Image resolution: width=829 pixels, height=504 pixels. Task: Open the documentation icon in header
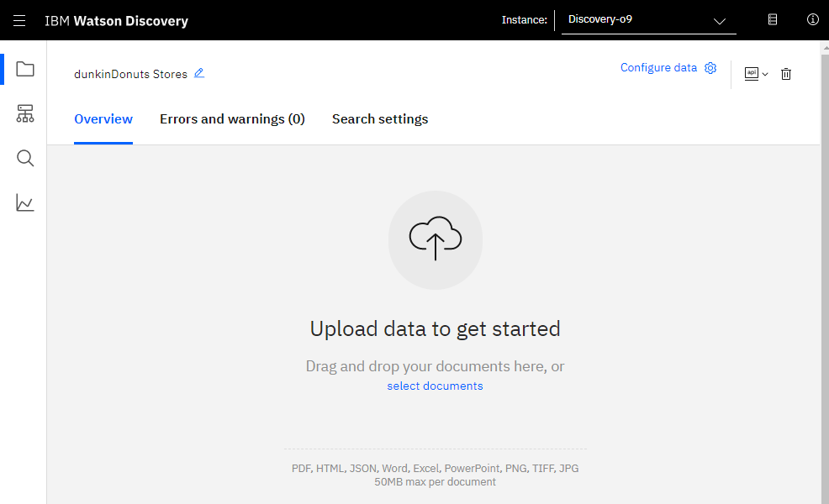[773, 19]
